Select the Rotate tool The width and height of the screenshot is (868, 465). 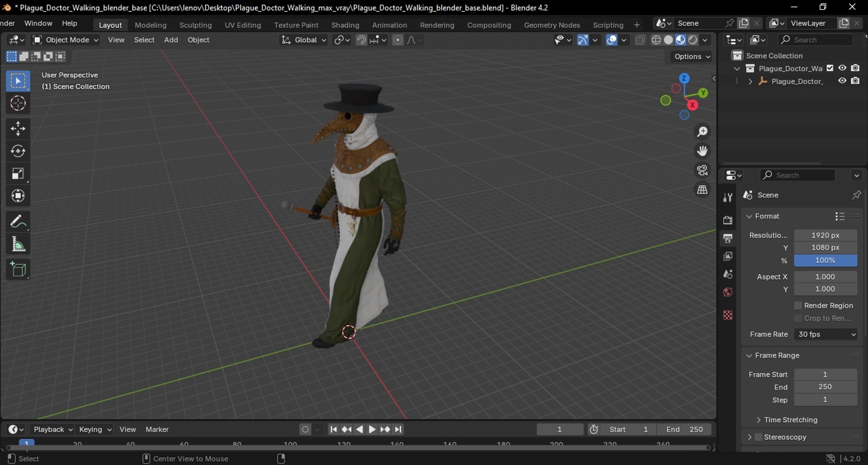click(x=18, y=151)
